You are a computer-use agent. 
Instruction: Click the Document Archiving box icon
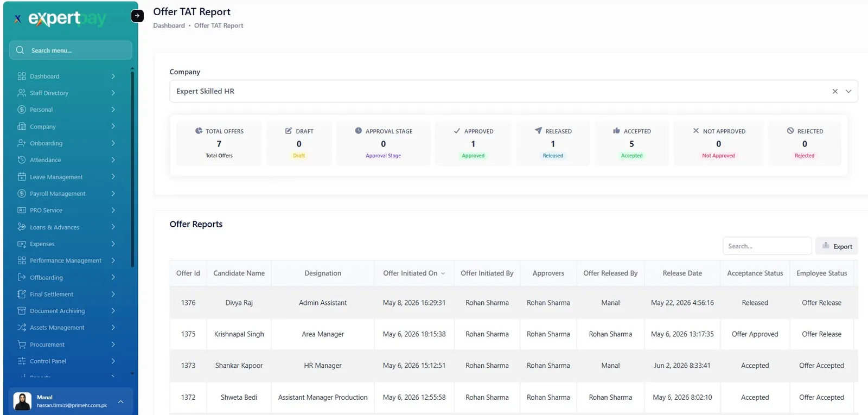(22, 311)
